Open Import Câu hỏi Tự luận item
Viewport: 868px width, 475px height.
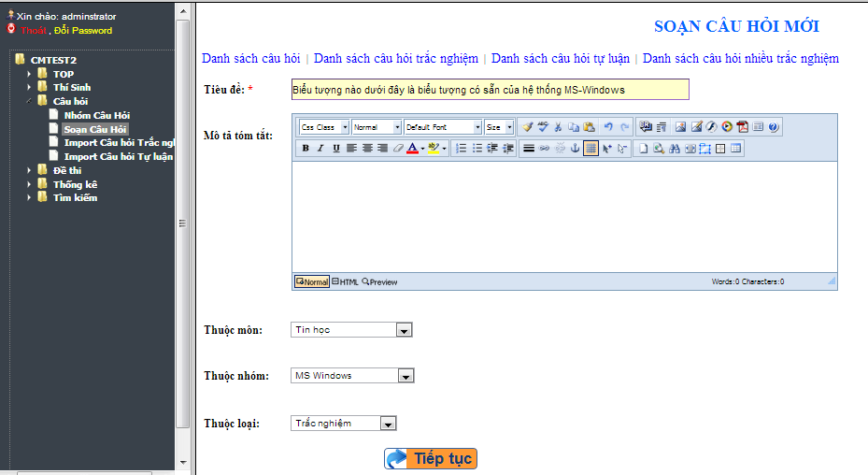click(x=119, y=157)
